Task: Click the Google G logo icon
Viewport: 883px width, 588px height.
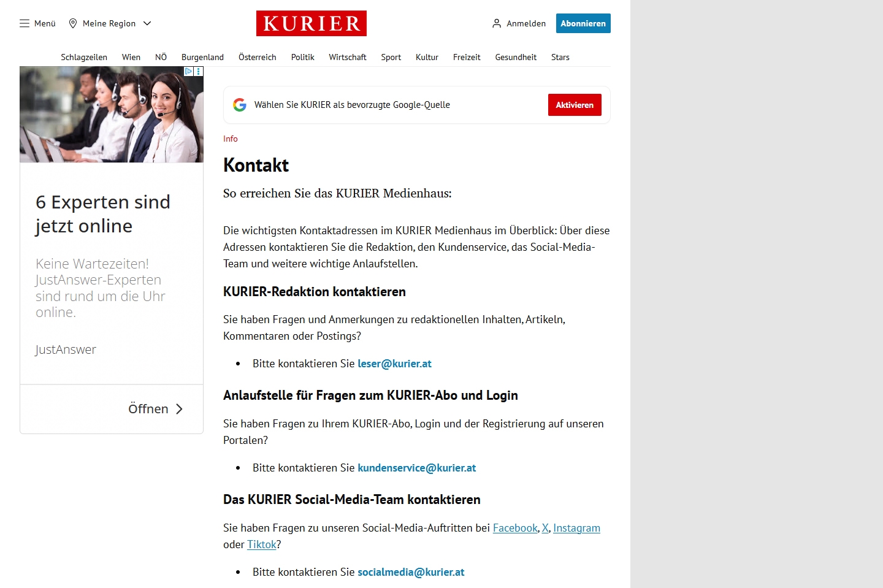Action: tap(240, 105)
